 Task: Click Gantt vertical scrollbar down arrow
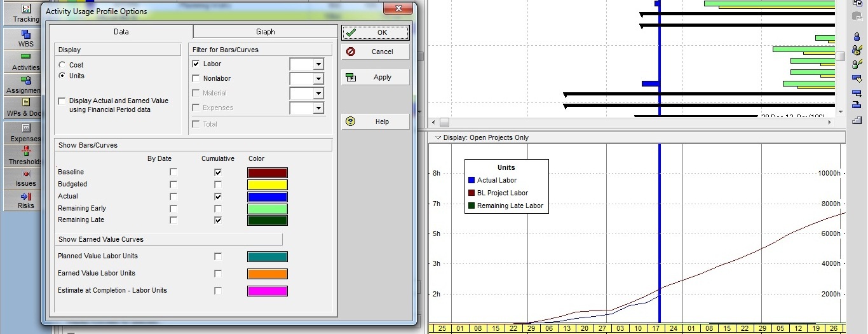[841, 111]
